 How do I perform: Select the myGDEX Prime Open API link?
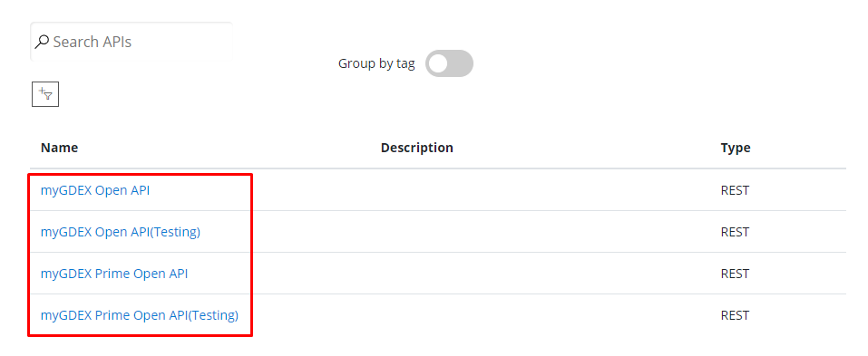pyautogui.click(x=114, y=274)
